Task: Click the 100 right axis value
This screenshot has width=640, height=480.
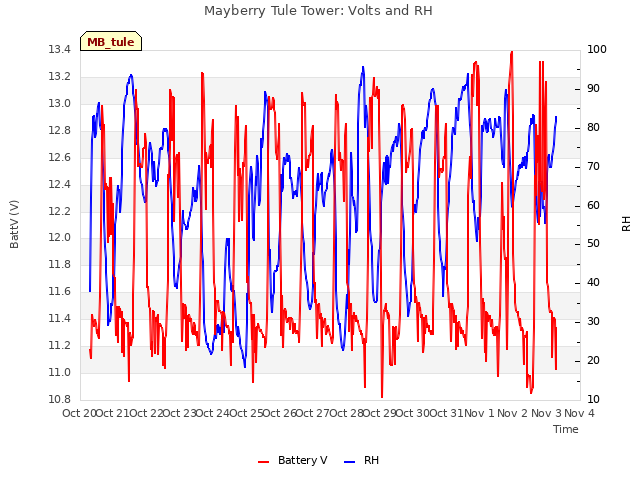Action: coord(597,49)
